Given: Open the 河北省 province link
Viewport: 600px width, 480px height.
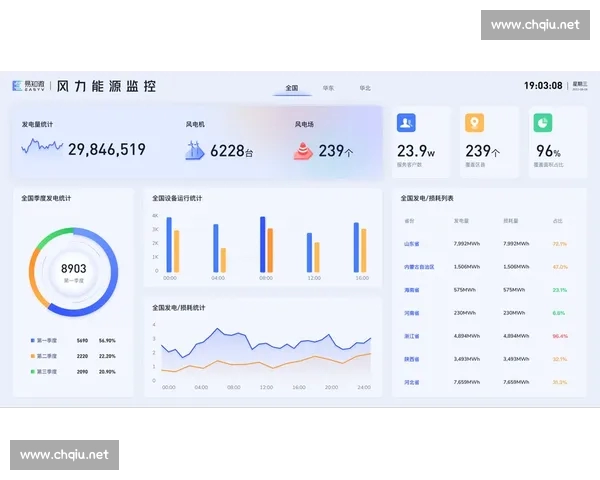Looking at the screenshot, I should click(411, 382).
